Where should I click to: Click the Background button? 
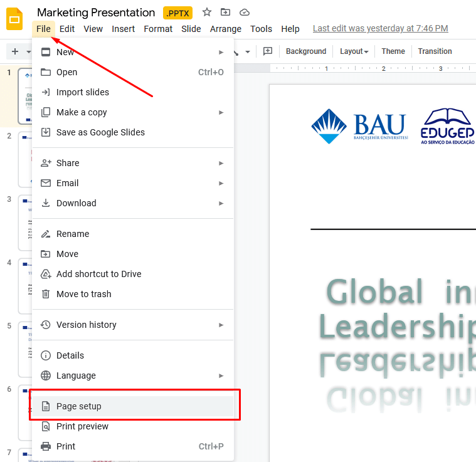pos(306,51)
